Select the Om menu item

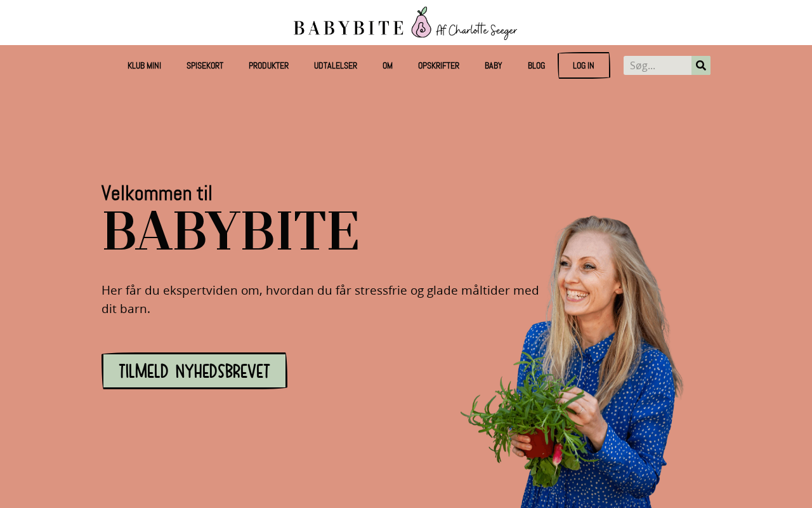coord(388,65)
